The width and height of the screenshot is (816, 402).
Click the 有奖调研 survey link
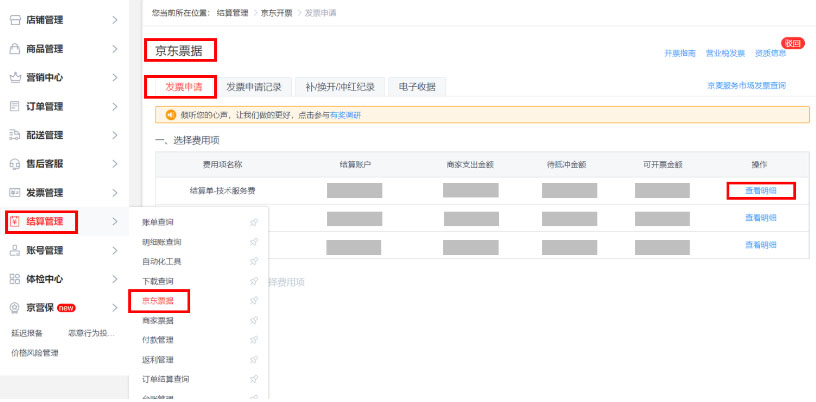click(x=346, y=115)
